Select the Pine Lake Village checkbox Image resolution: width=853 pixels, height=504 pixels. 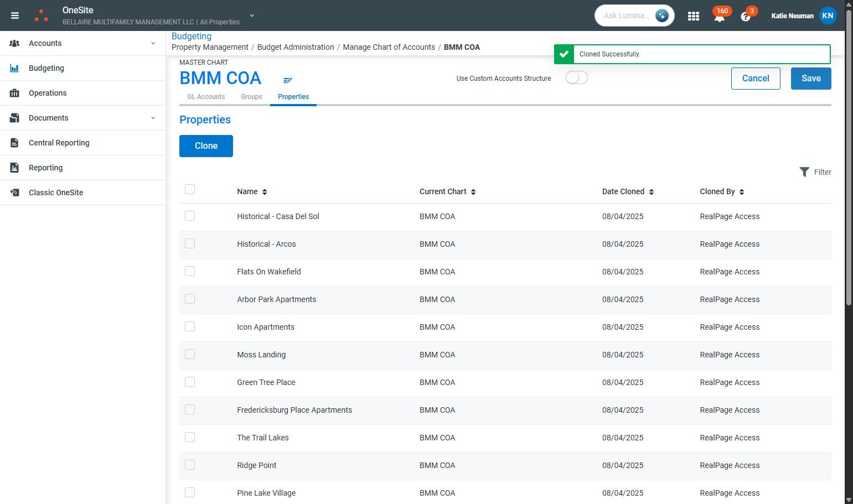190,492
